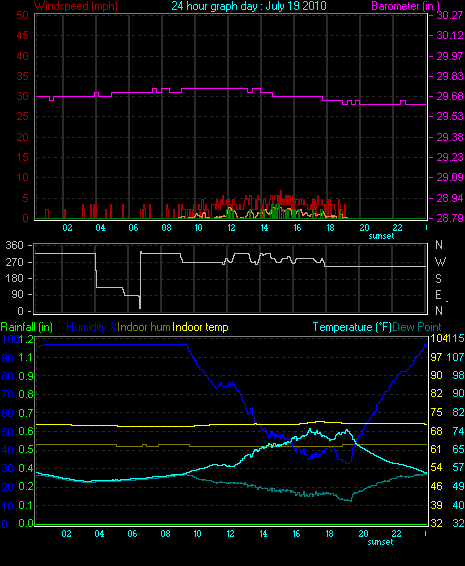Click the wind direction value 270
Image resolution: width=465 pixels, height=566 pixels.
[x=14, y=262]
